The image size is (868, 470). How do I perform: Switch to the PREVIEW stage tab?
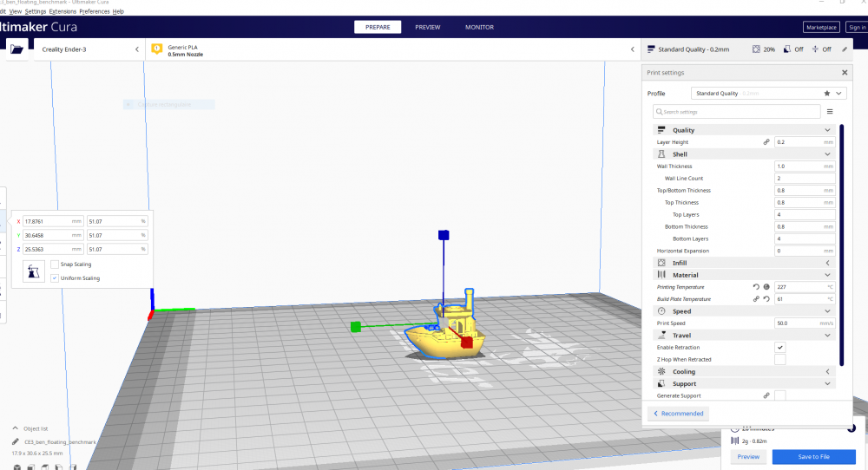pos(428,27)
